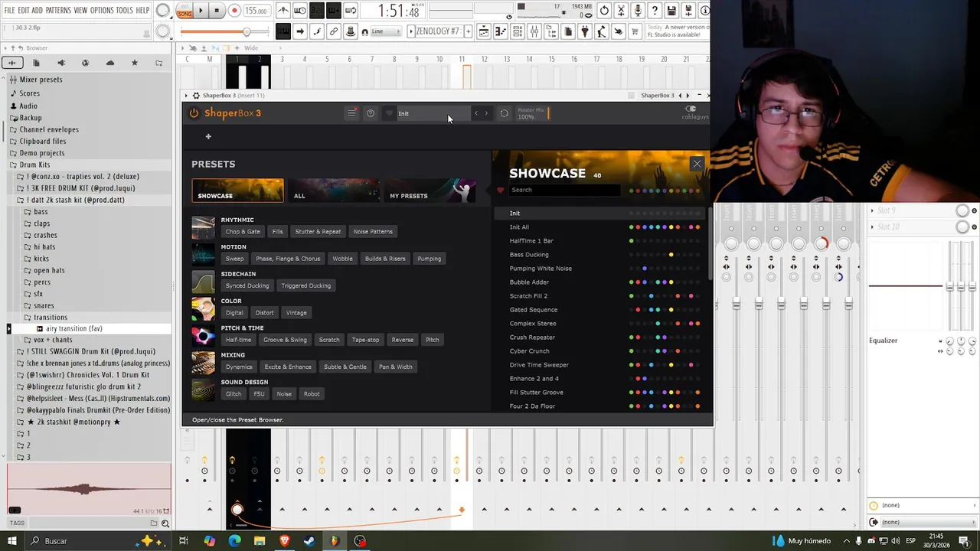Select the Drive Time Sweeper preset
Image resolution: width=980 pixels, height=551 pixels.
600,365
